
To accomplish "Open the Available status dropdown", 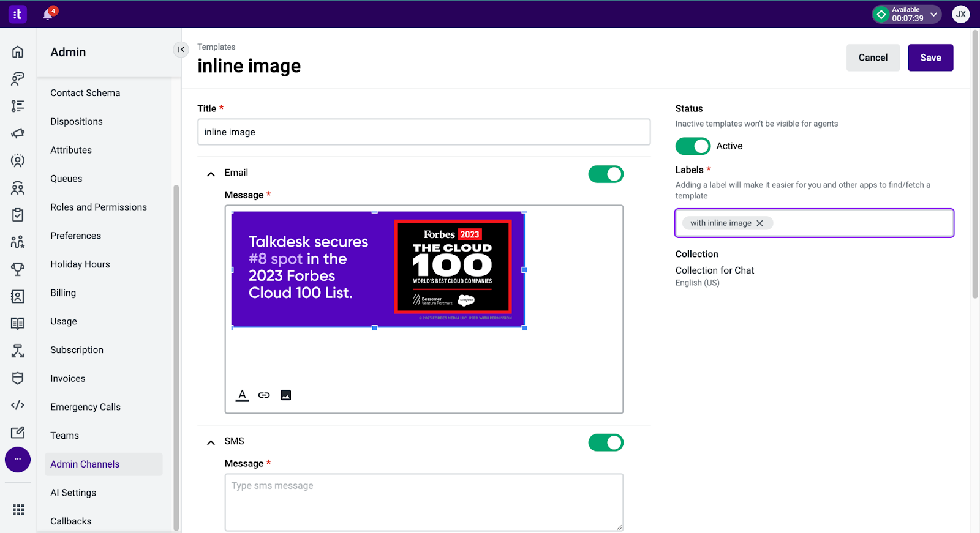I will tap(907, 14).
